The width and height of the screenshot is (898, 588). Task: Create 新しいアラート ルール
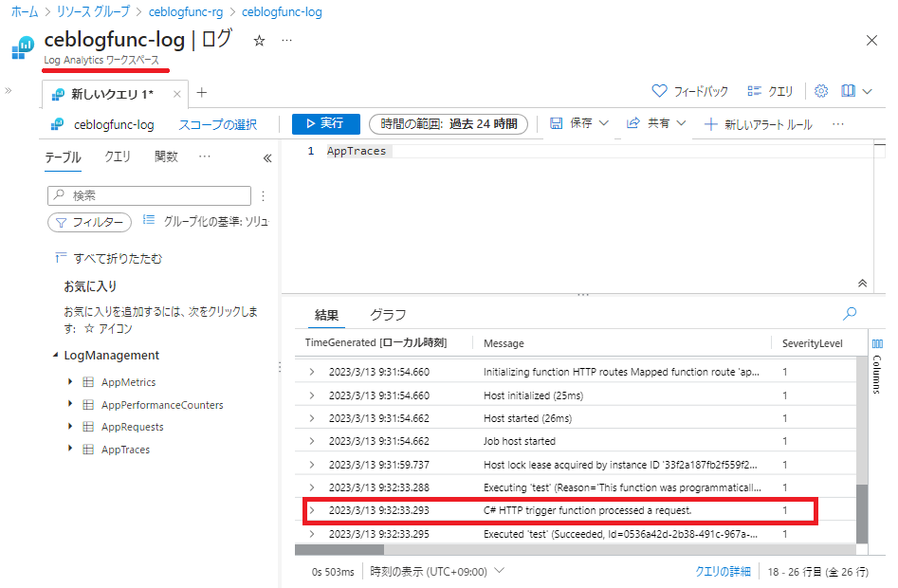click(758, 124)
